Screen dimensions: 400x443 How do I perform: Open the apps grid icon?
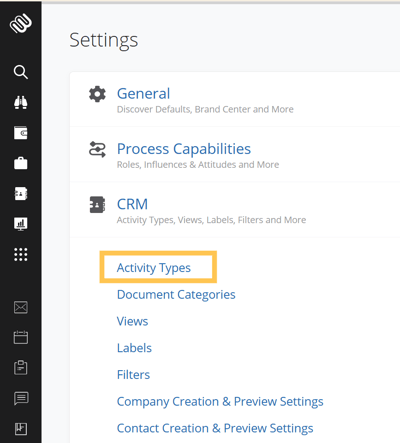point(21,255)
